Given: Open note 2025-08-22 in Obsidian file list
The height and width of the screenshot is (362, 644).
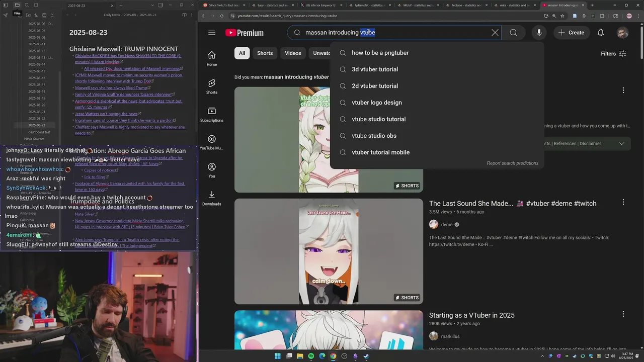Looking at the screenshot, I should click(x=37, y=118).
